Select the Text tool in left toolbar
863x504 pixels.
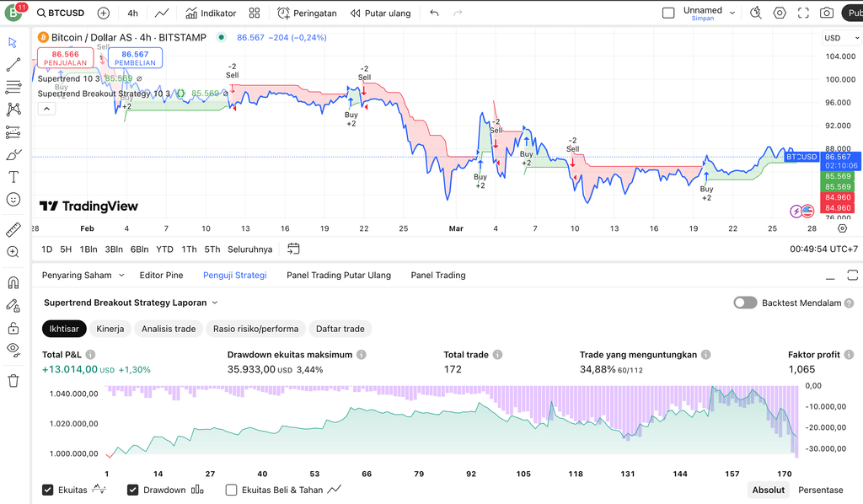(13, 177)
